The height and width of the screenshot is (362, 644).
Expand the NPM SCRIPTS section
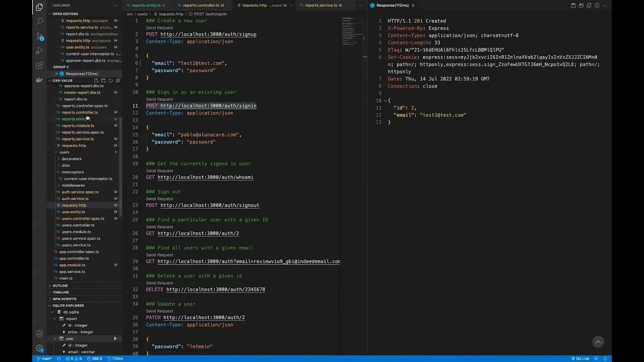[x=64, y=299]
